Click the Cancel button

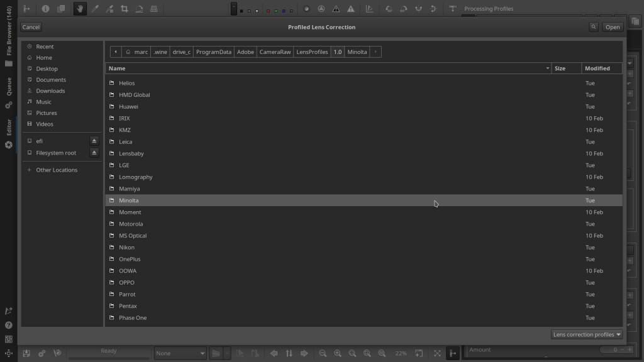tap(31, 27)
